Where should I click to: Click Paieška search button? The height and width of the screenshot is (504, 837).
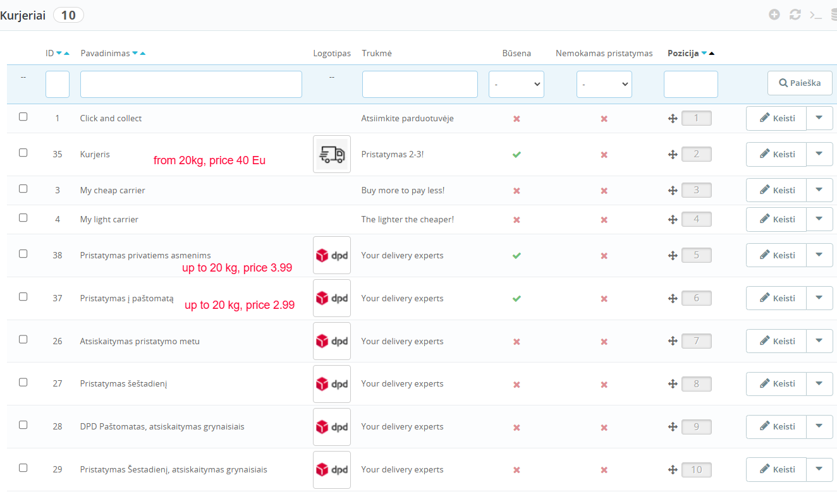pyautogui.click(x=800, y=83)
